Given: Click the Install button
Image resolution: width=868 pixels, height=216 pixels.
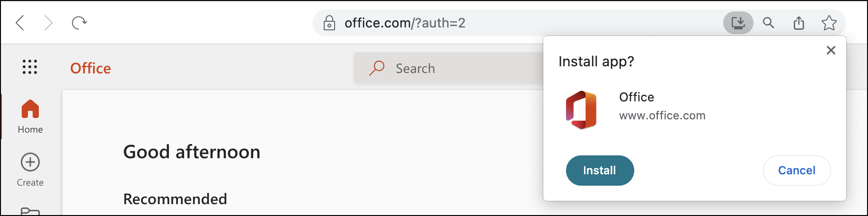Looking at the screenshot, I should pos(600,171).
